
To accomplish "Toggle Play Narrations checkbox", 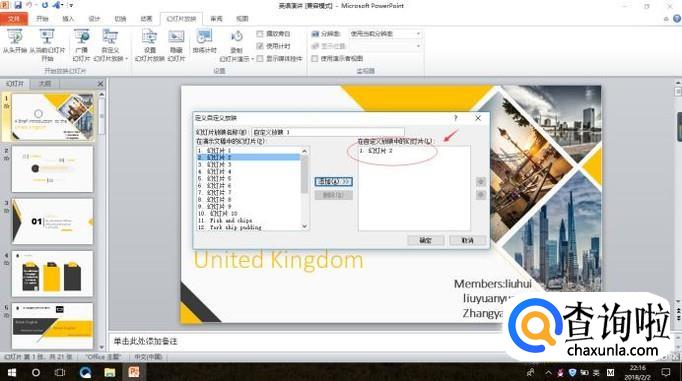I will pyautogui.click(x=260, y=33).
